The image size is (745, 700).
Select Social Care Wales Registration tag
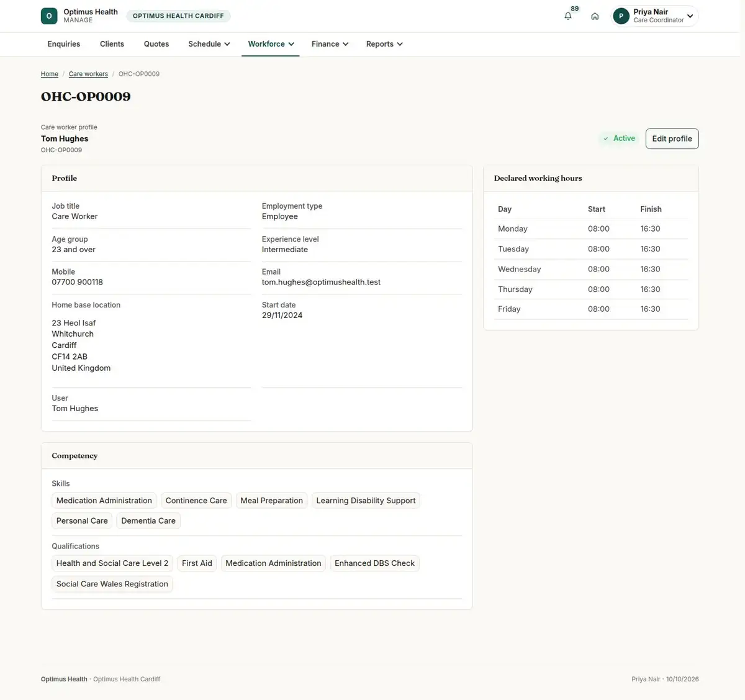pos(112,584)
